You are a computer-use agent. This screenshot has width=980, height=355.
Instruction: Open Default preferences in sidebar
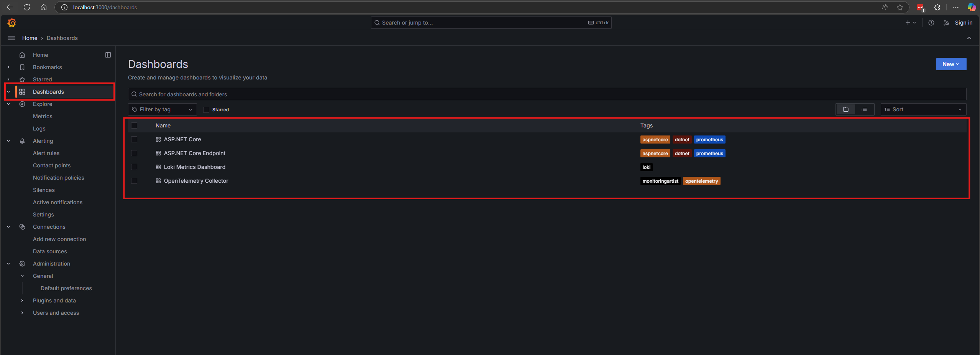point(66,288)
